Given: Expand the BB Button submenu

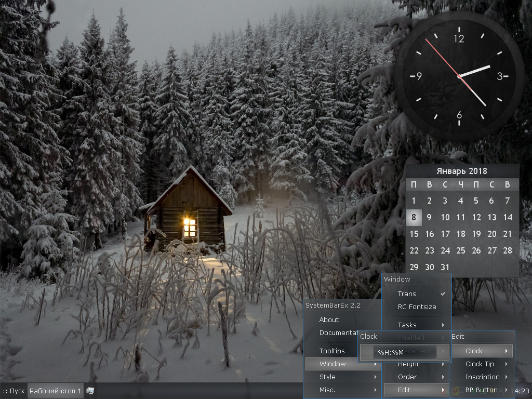Looking at the screenshot, I should click(x=482, y=390).
